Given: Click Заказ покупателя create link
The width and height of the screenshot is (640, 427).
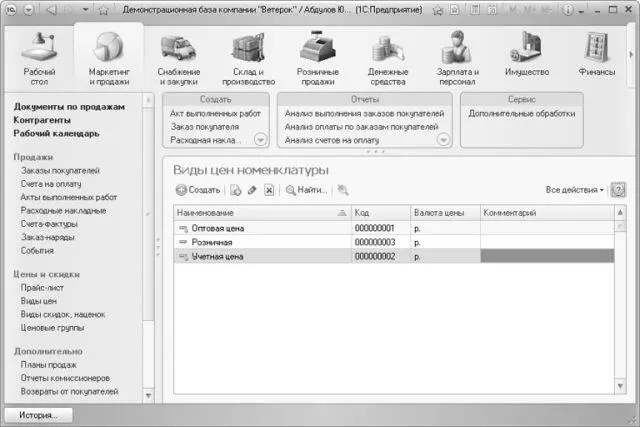Looking at the screenshot, I should (205, 127).
